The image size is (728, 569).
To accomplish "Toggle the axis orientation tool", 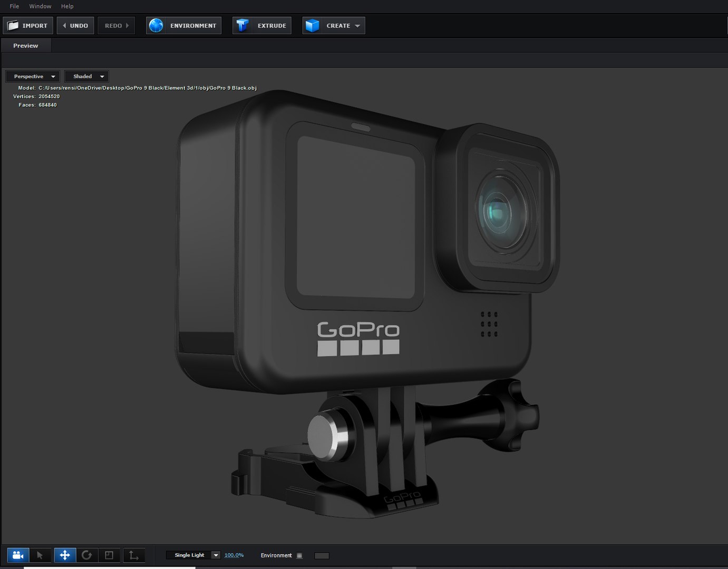I will tap(134, 555).
